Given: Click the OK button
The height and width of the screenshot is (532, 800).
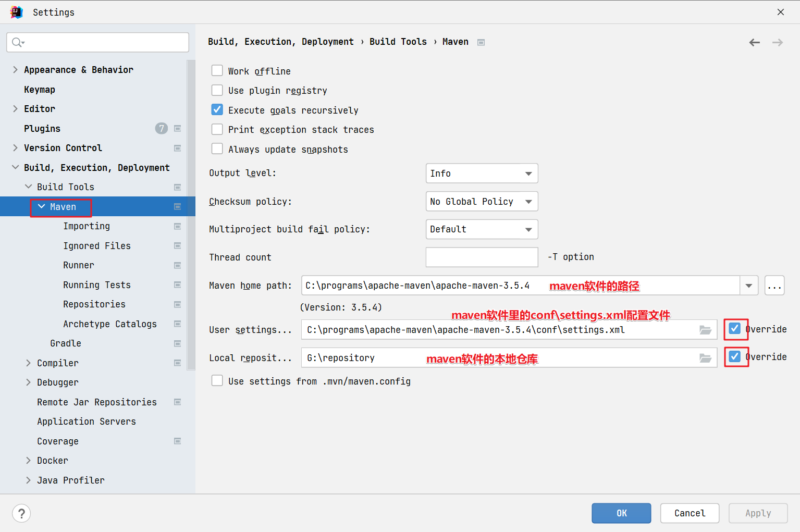Looking at the screenshot, I should coord(621,513).
